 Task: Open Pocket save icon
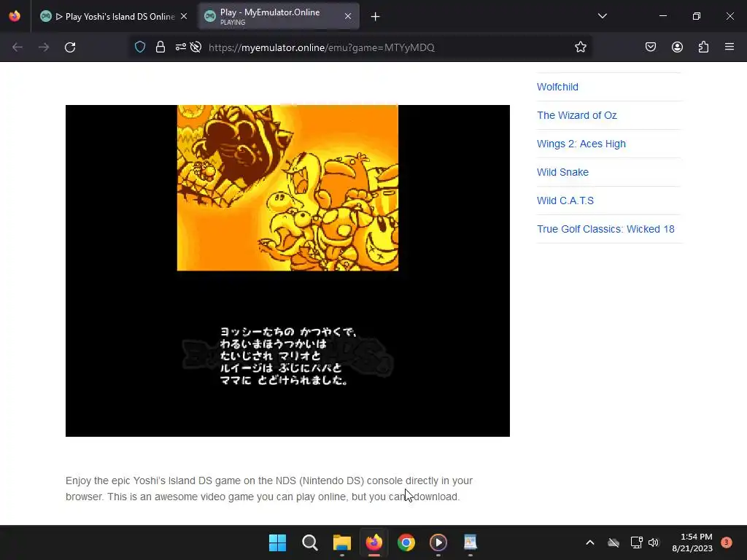(x=651, y=47)
